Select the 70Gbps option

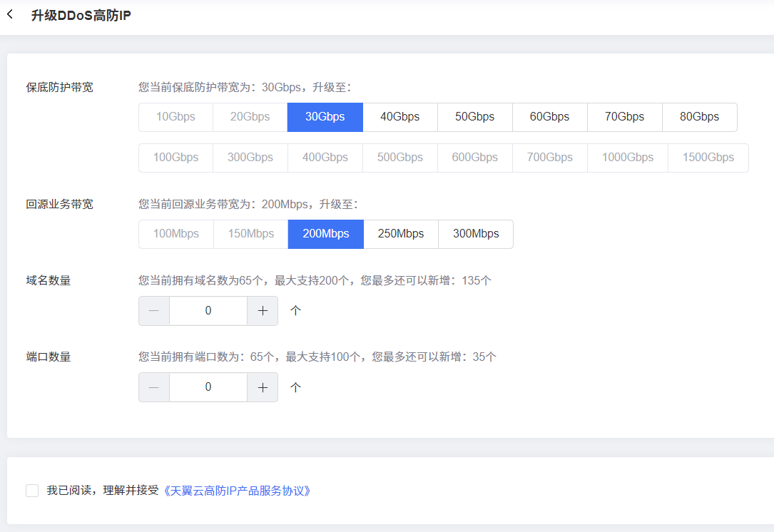[624, 117]
